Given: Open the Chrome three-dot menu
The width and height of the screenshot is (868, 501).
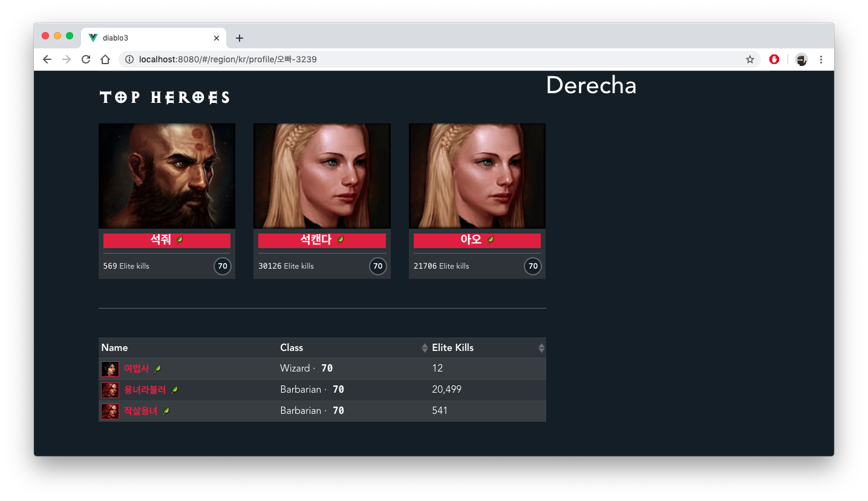Looking at the screenshot, I should 821,59.
